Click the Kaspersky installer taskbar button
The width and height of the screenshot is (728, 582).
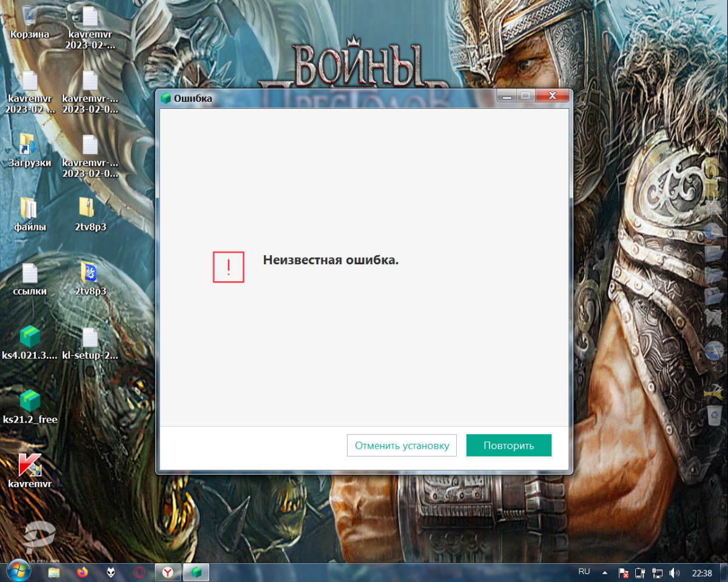tap(196, 572)
